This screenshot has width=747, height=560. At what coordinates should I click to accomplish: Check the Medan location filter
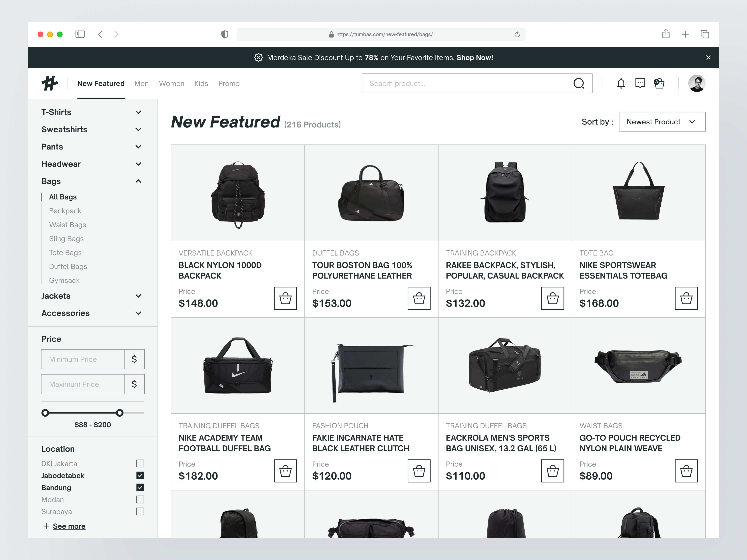tap(140, 500)
